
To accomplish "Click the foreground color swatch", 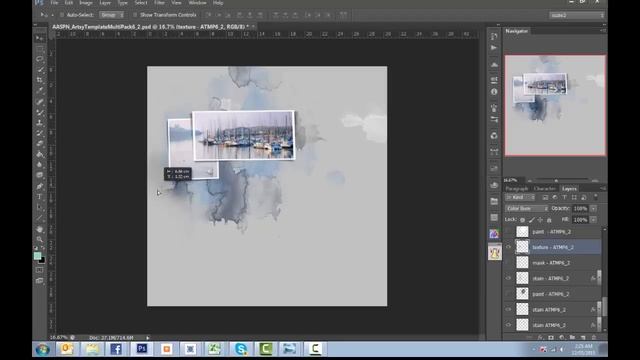I will [x=37, y=256].
